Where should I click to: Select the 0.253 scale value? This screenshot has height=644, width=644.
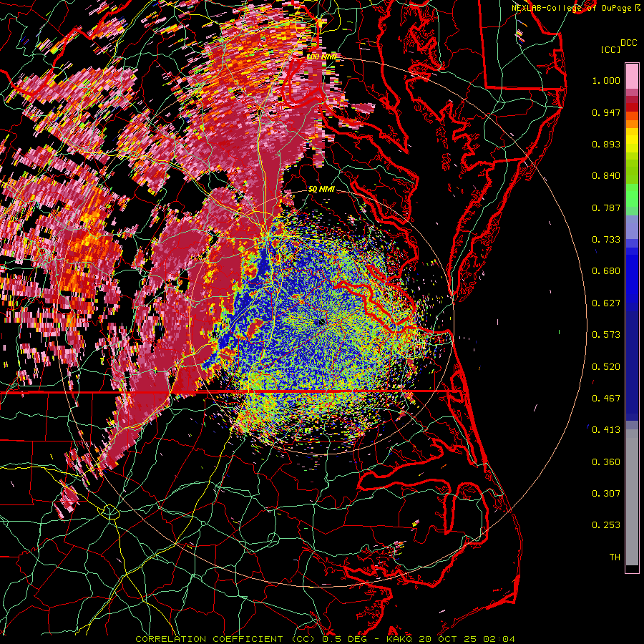606,525
